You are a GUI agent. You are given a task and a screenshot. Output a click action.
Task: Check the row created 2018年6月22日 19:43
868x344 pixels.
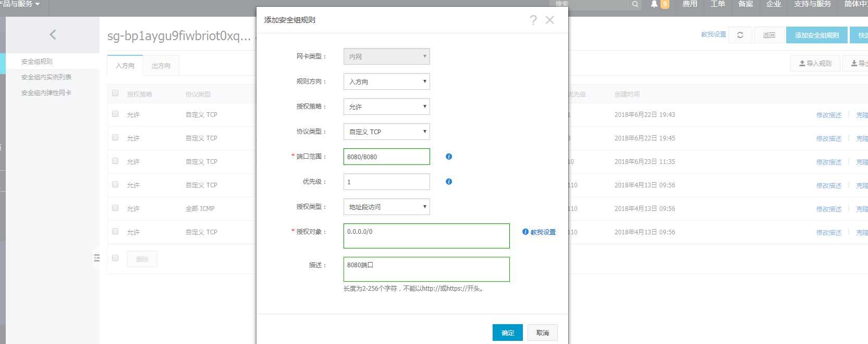(115, 114)
